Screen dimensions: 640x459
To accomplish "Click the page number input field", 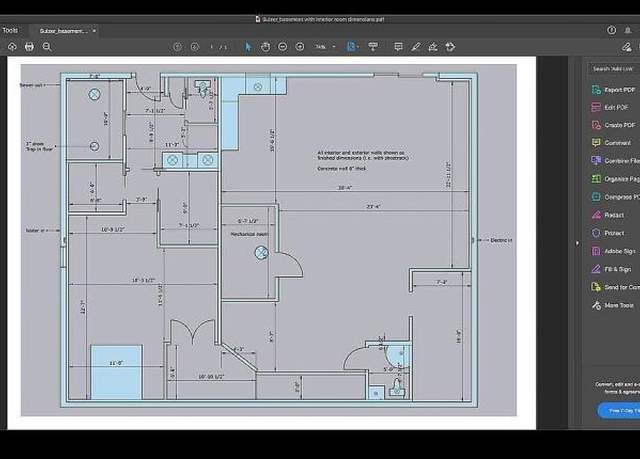I will click(212, 47).
